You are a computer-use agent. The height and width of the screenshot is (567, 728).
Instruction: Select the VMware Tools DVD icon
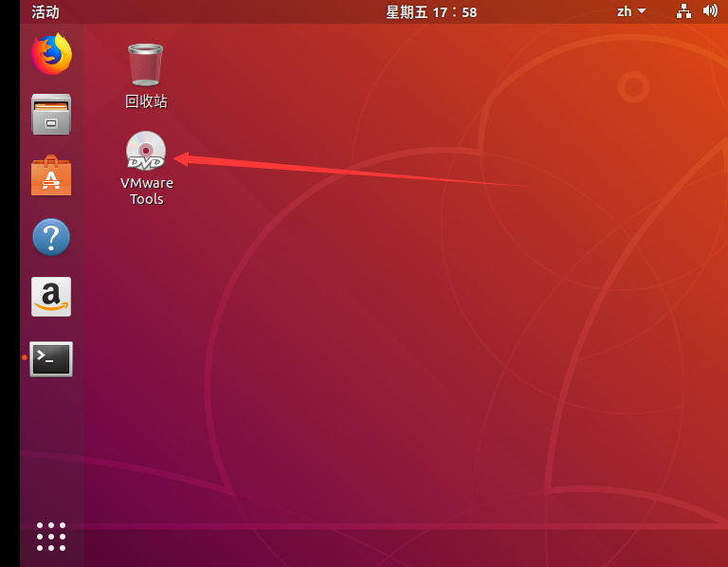pyautogui.click(x=146, y=151)
